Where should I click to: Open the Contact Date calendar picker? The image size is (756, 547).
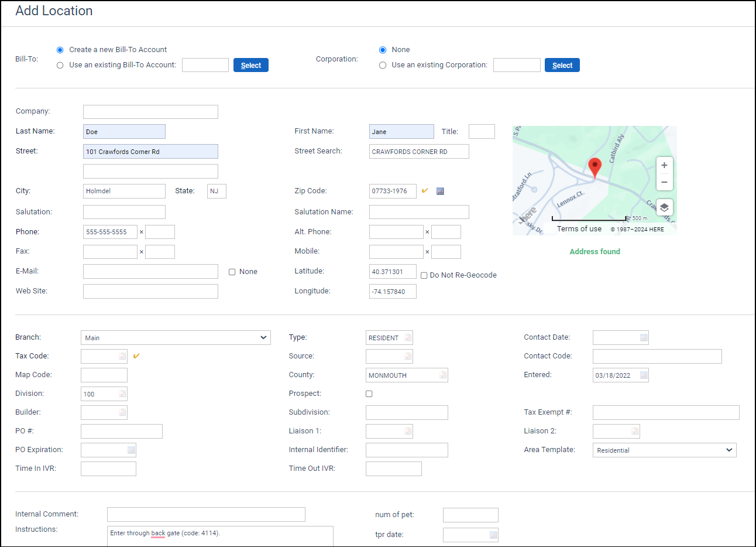coord(642,337)
